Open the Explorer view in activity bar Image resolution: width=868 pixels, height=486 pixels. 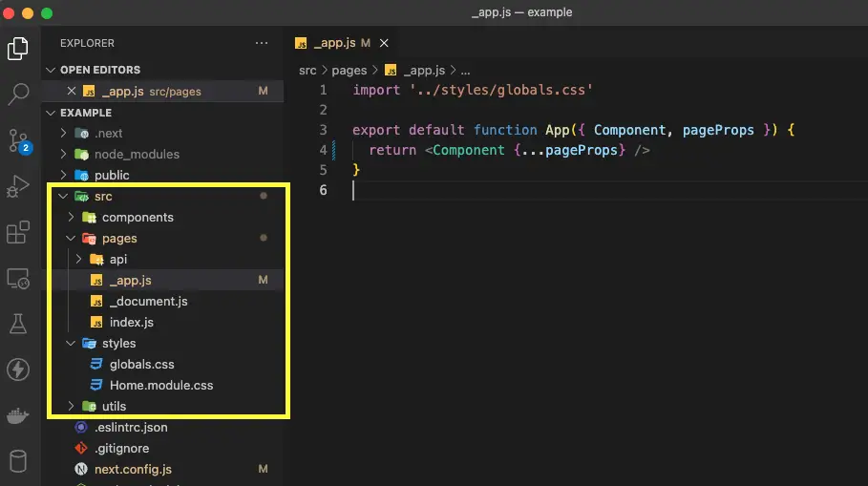pyautogui.click(x=18, y=49)
